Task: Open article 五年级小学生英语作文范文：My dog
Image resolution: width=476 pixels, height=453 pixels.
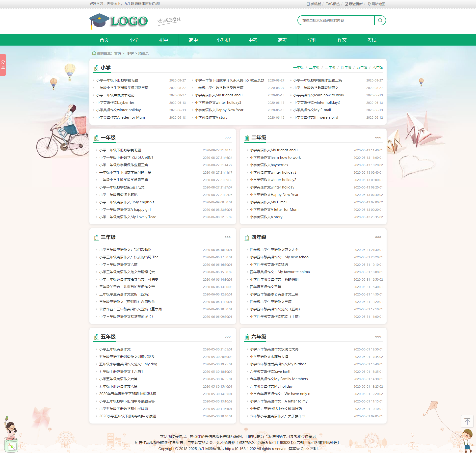Action: 128,364
